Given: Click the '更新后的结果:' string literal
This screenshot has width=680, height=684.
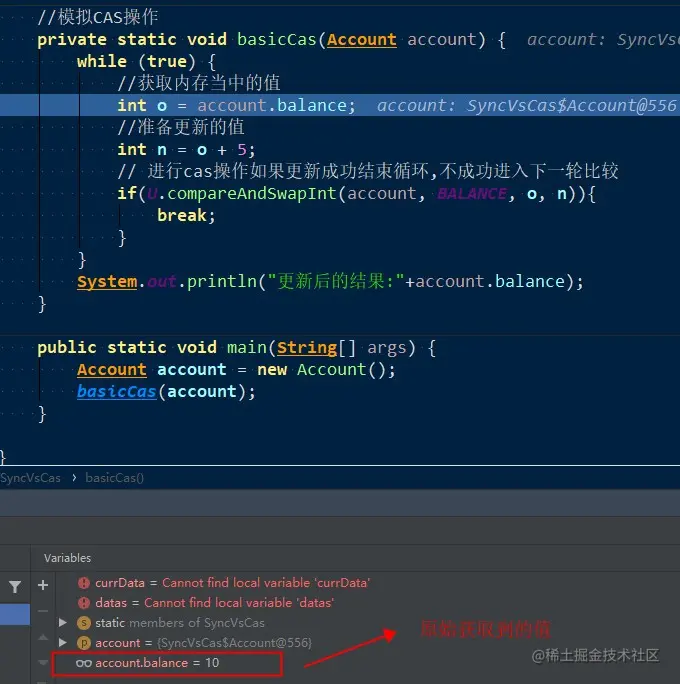Looking at the screenshot, I should point(337,281).
